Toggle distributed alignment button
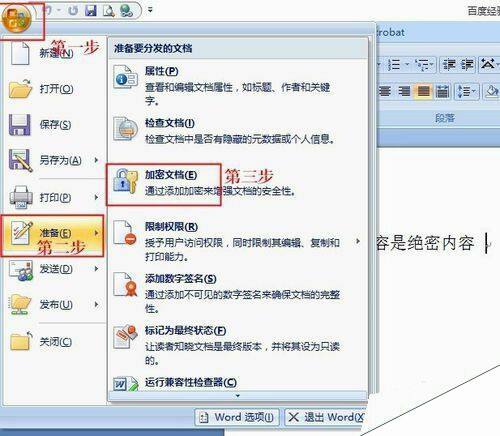Screen dimensions: 500x436 [442, 91]
